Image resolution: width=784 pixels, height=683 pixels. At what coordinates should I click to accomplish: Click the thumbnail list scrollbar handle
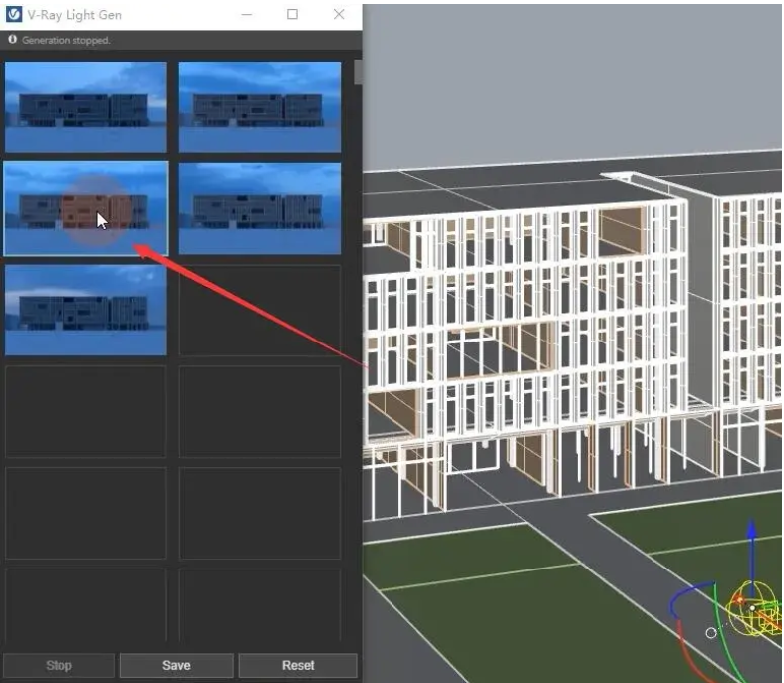[358, 72]
